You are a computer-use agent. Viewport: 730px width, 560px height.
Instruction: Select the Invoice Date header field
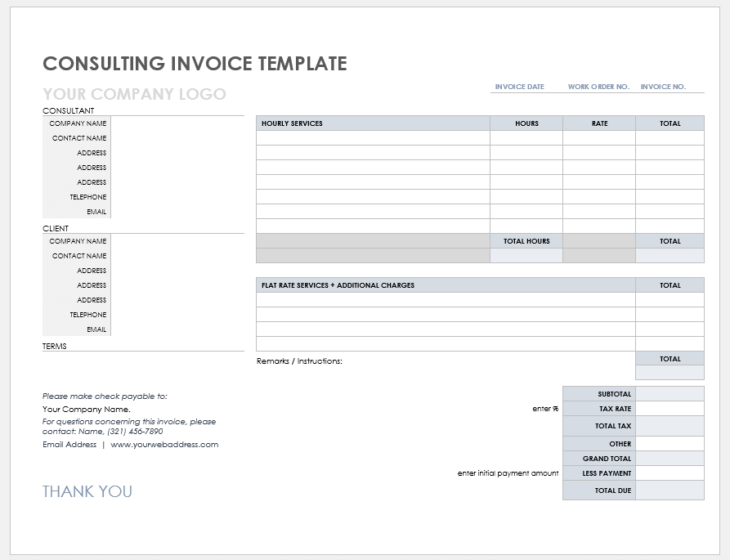(519, 87)
